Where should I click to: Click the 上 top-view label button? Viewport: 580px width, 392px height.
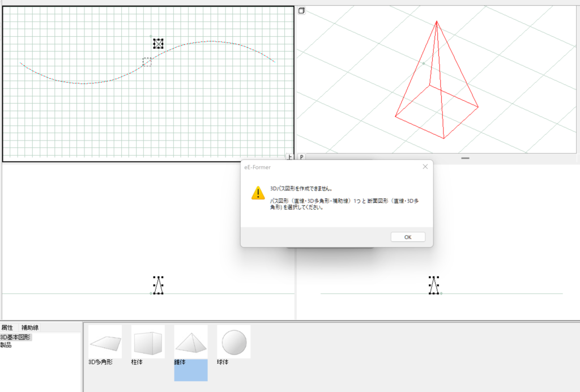point(289,157)
